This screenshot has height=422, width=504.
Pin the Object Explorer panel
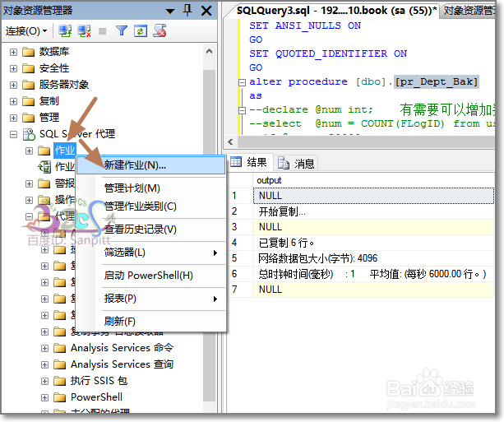[x=187, y=11]
